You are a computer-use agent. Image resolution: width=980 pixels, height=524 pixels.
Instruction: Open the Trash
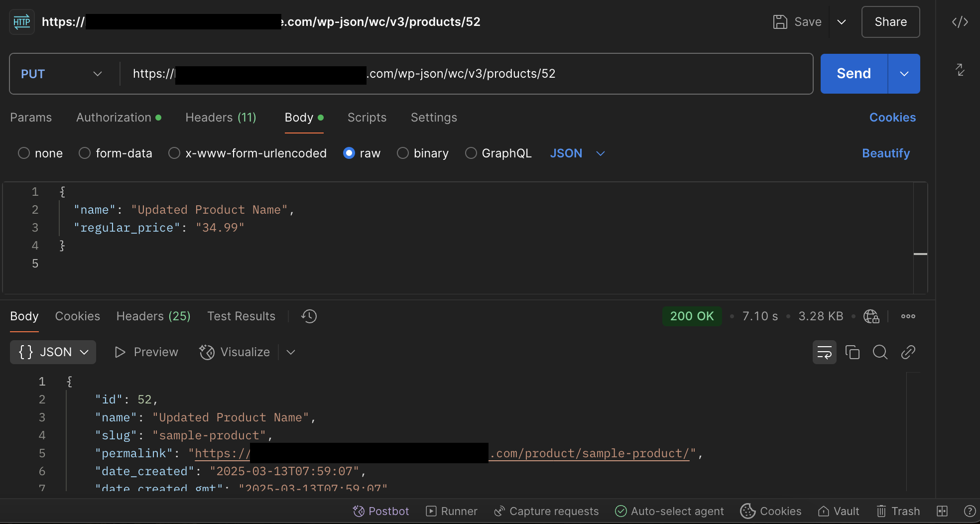898,511
